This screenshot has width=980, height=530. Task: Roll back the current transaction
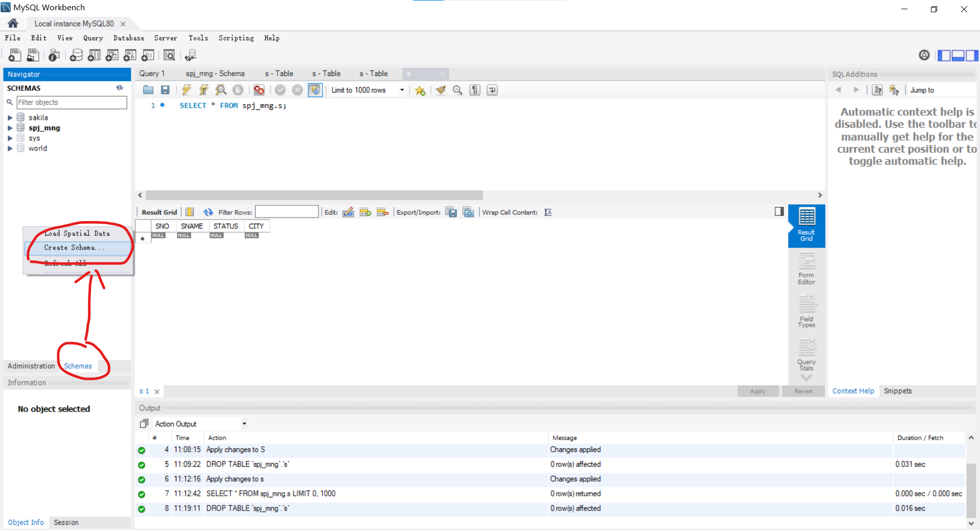297,90
